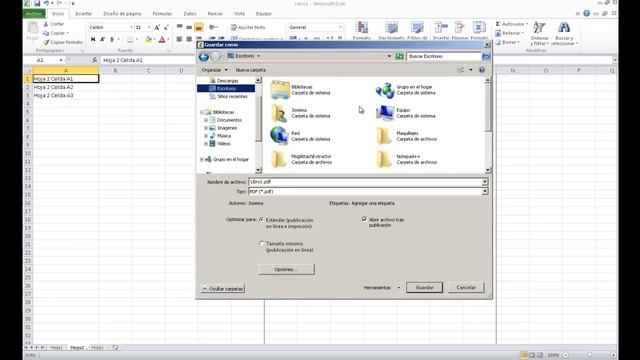Open the fill color swatch in Excel ribbon
640x360 pixels.
(148, 40)
